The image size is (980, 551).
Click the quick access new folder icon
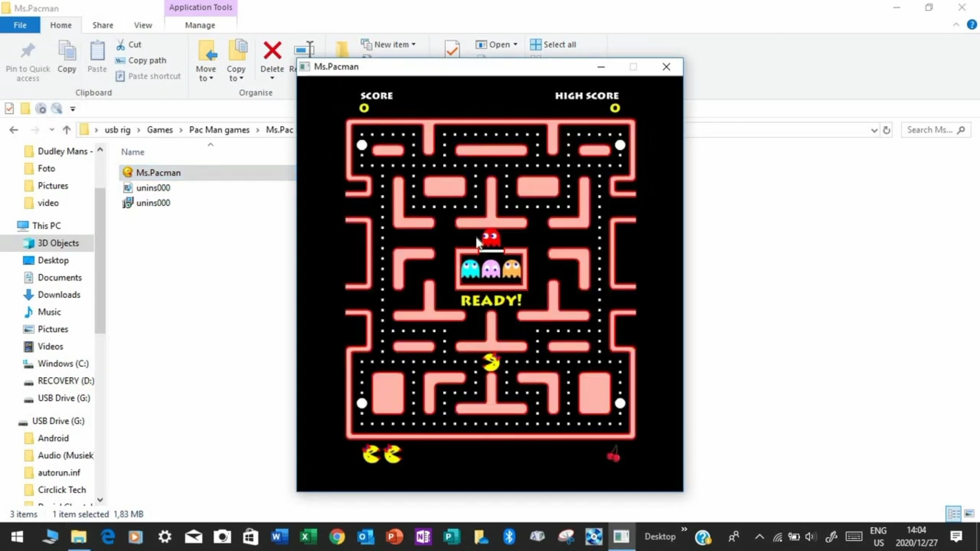click(25, 108)
